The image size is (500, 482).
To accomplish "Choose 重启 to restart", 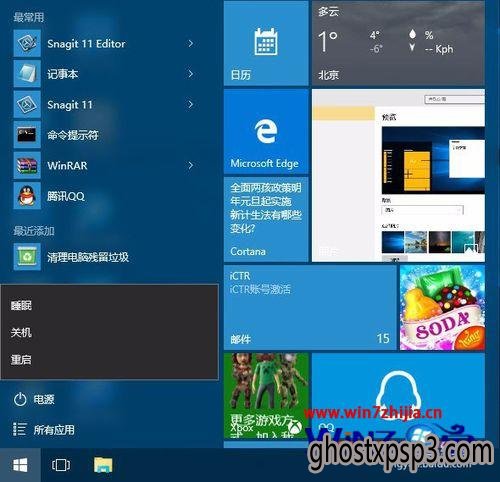I will (21, 360).
